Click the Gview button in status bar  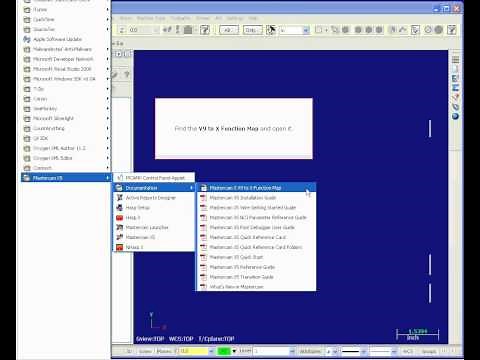tap(145, 351)
